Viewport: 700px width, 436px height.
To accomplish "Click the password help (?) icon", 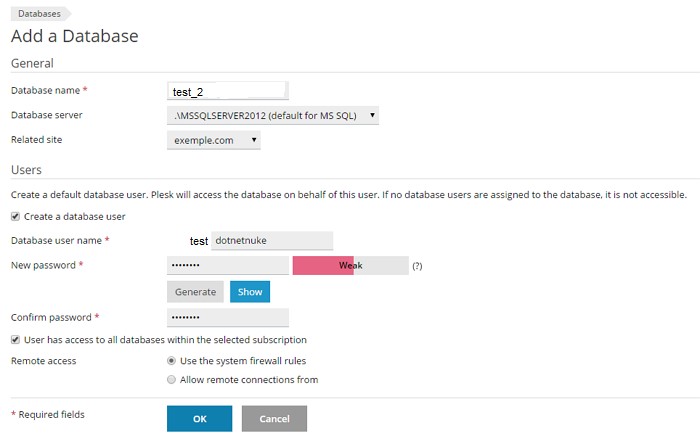I will [x=417, y=266].
